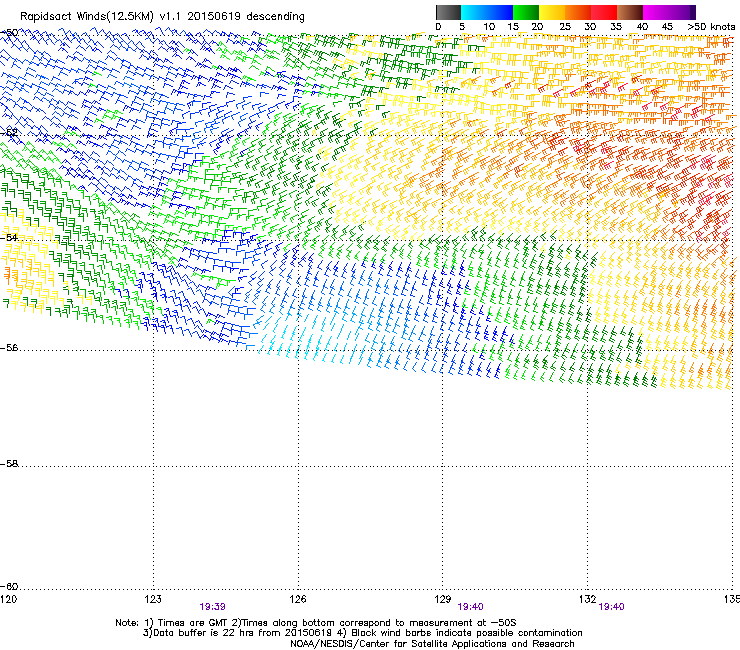Select the cyan 5-10 knots legend segment
Image resolution: width=740 pixels, height=650 pixels.
point(474,12)
